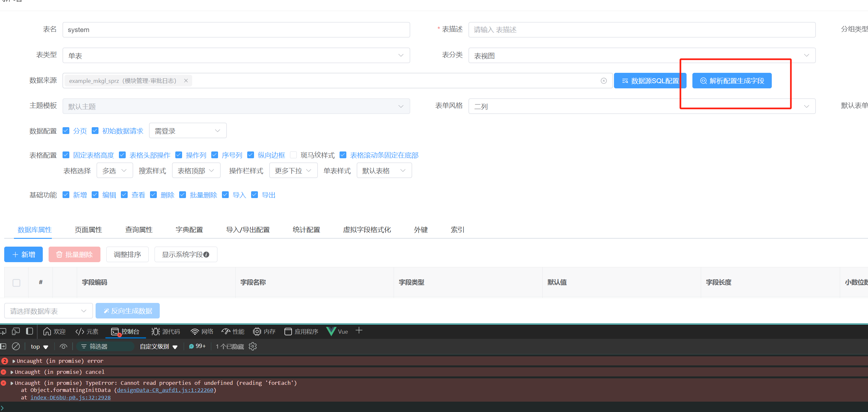Open the 需登录 dropdown

[x=187, y=131]
